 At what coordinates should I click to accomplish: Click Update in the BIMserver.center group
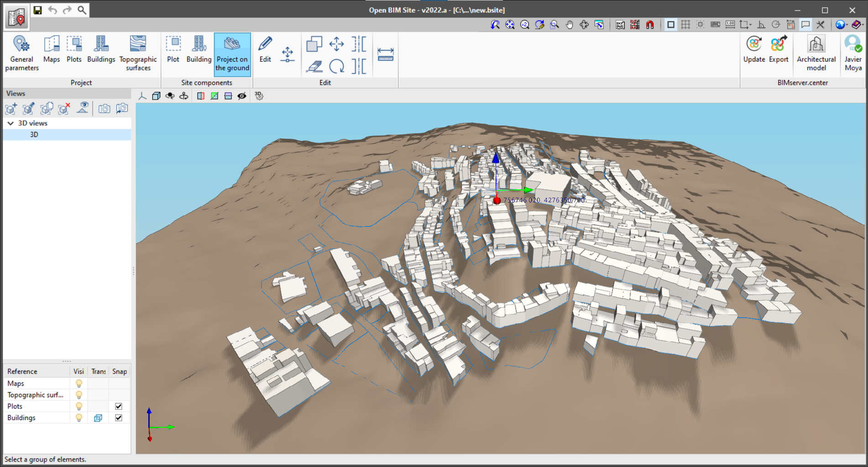(754, 50)
